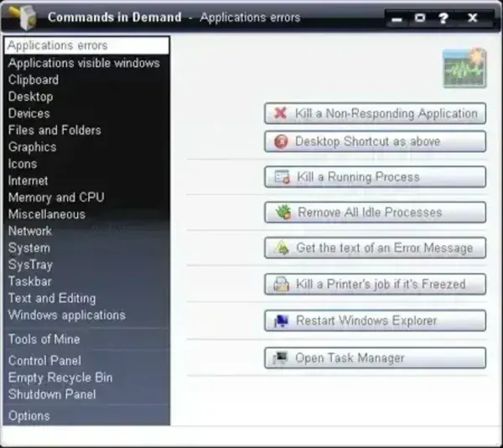Click Get the text of an Error Message
Viewport: 503px width, 448px height.
pos(375,247)
